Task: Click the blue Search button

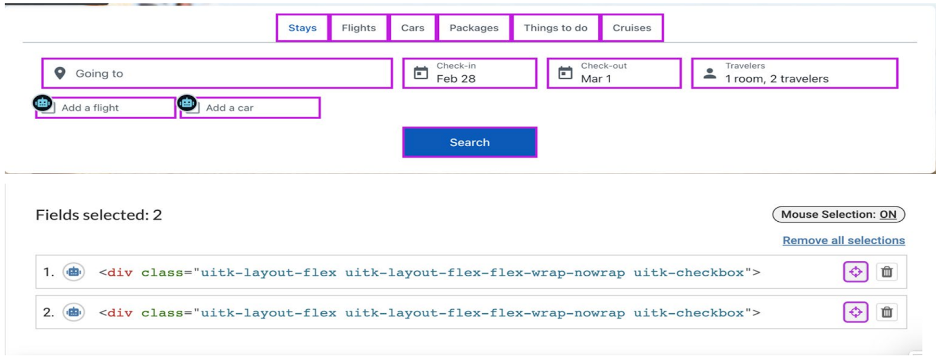Action: (470, 142)
